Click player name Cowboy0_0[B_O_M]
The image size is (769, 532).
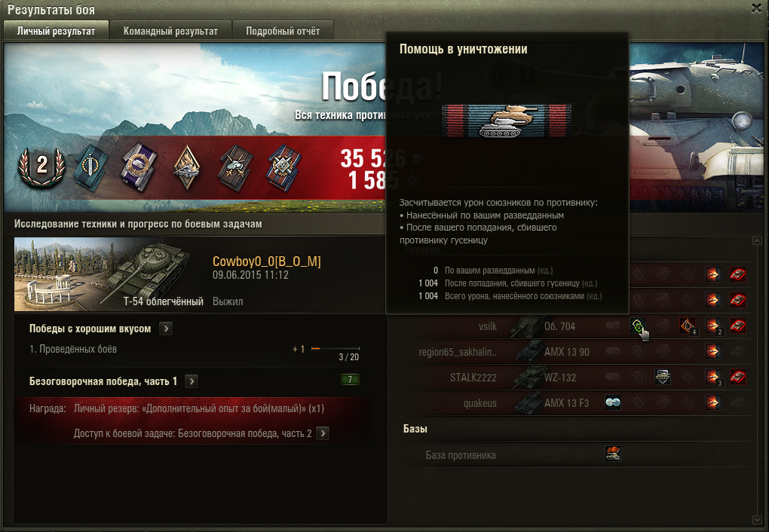266,261
